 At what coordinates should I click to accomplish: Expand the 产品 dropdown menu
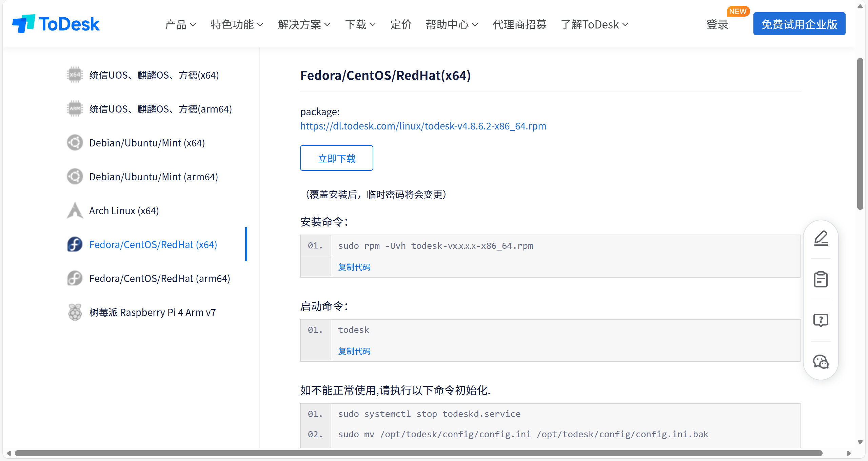pos(180,24)
